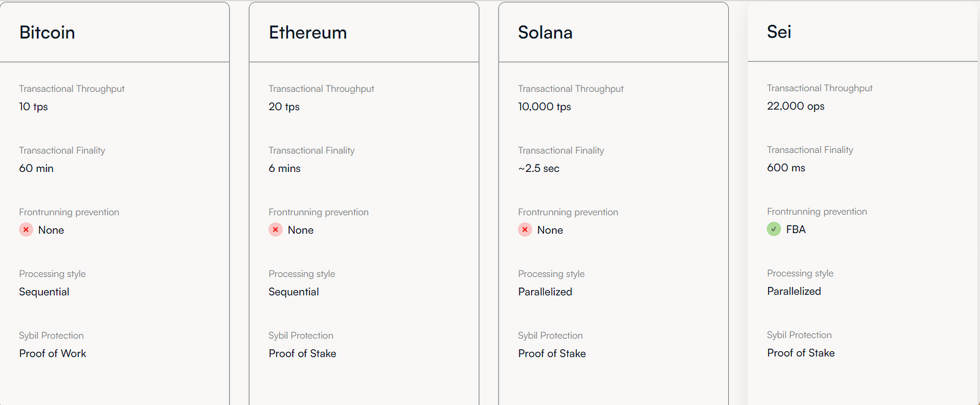Click Ethereum's 6 mins finality value

click(x=284, y=168)
